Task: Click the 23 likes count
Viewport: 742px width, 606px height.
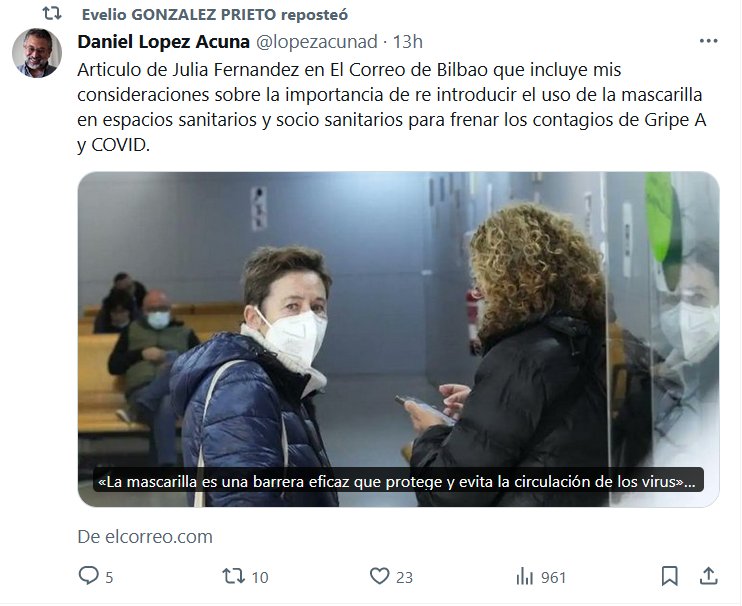Action: 404,577
